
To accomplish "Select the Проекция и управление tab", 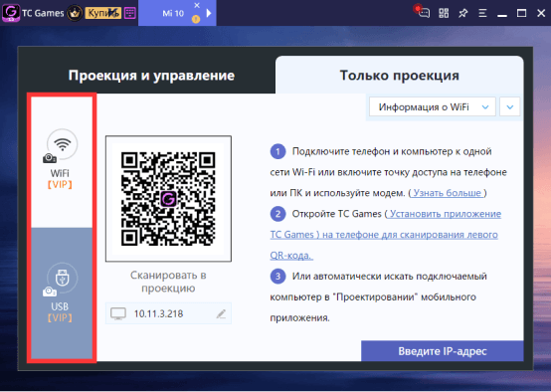I will (x=151, y=76).
